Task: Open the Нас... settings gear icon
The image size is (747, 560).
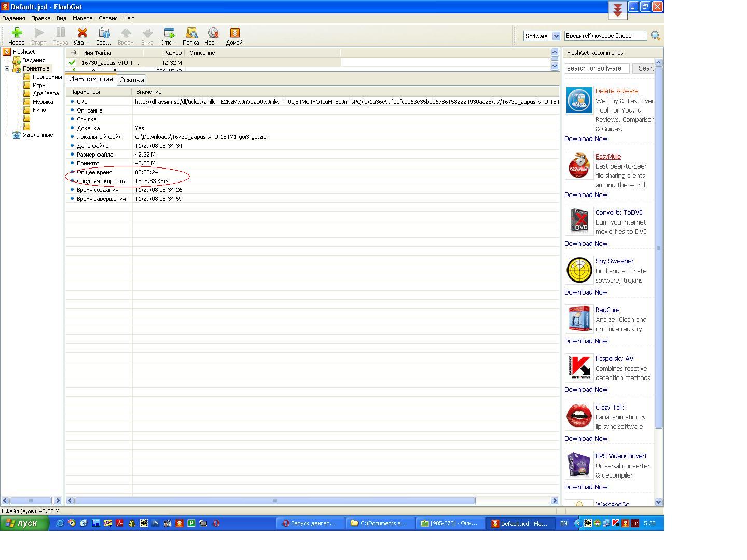Action: 213,33
